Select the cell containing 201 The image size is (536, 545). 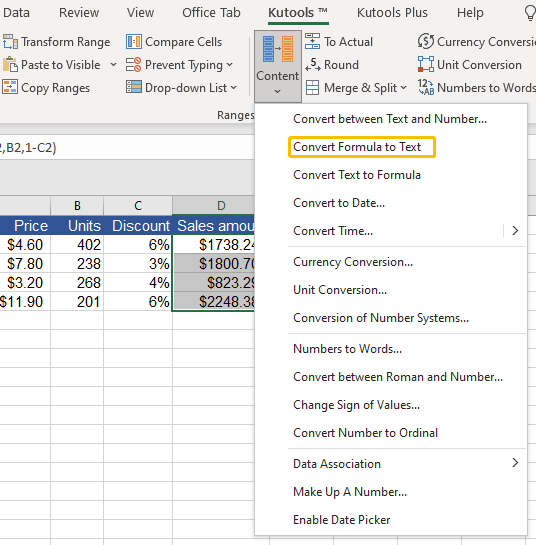[x=77, y=301]
